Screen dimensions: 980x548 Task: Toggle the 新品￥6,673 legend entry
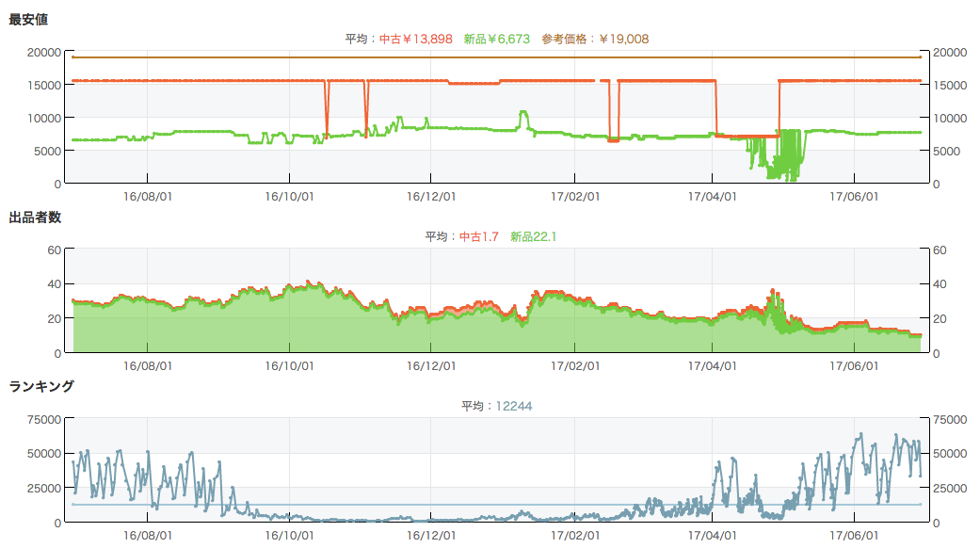(x=496, y=39)
